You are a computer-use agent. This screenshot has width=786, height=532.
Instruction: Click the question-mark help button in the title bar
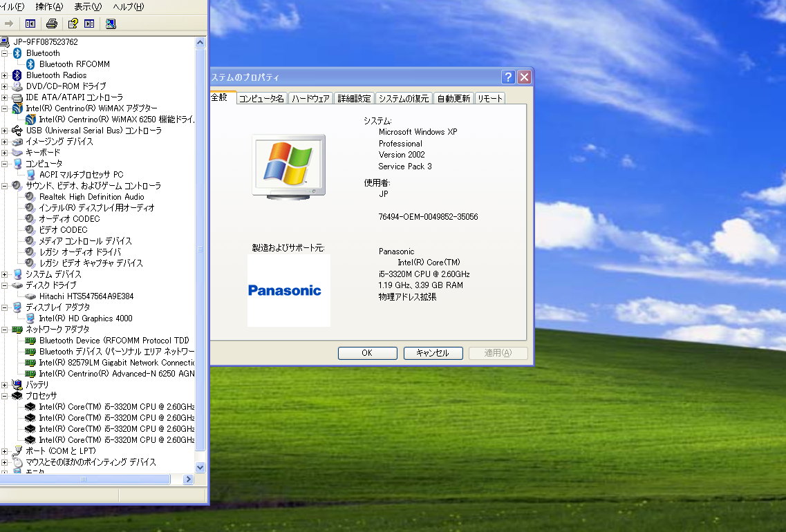[508, 77]
